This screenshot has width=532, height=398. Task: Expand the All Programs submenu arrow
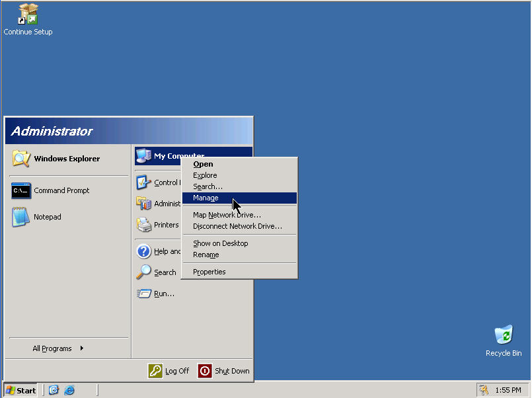click(82, 348)
